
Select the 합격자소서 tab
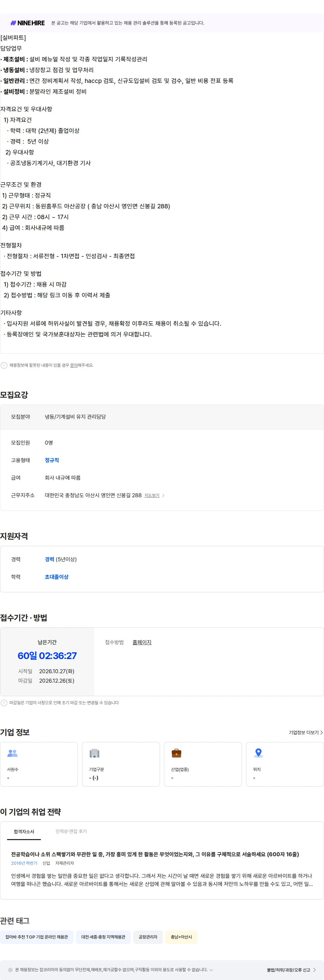click(24, 832)
